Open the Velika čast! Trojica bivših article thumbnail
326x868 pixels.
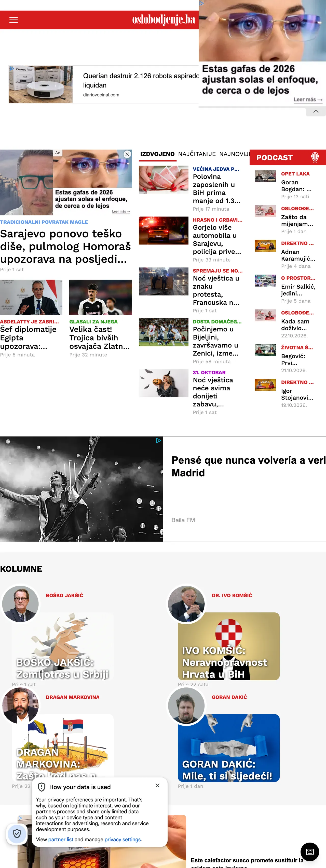[101, 297]
